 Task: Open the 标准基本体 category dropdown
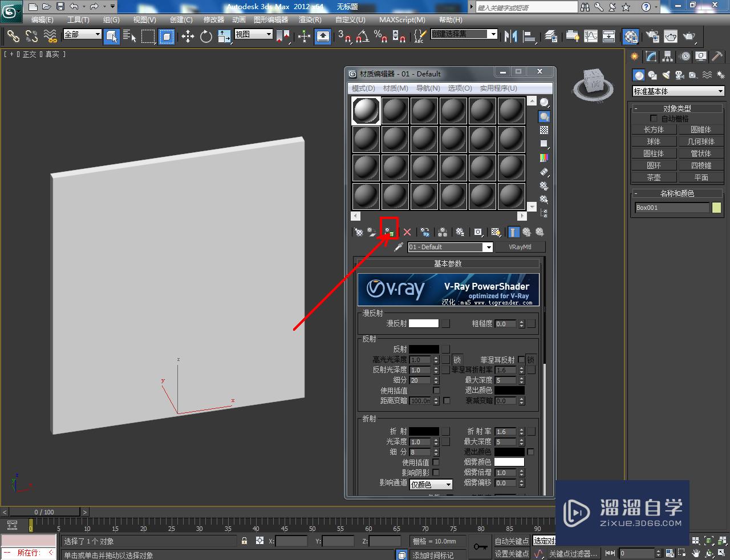tap(678, 91)
